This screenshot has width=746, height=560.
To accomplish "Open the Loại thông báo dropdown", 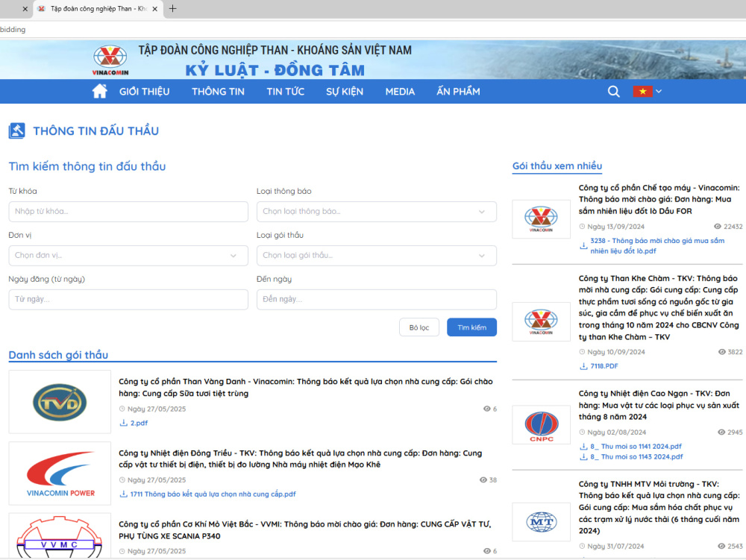I will (x=376, y=212).
